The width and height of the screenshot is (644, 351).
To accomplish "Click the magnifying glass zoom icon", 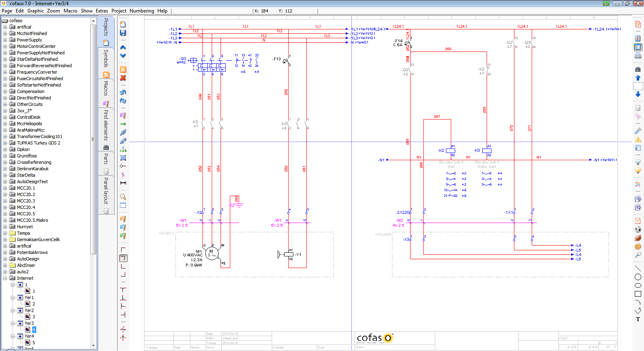I will [123, 197].
